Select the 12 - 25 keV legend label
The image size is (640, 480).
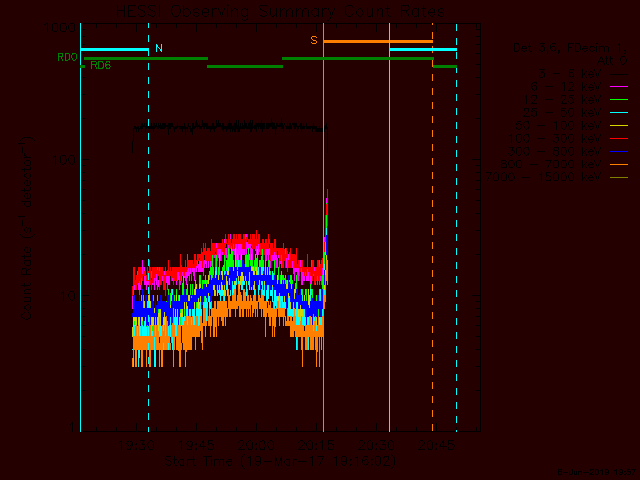point(562,100)
